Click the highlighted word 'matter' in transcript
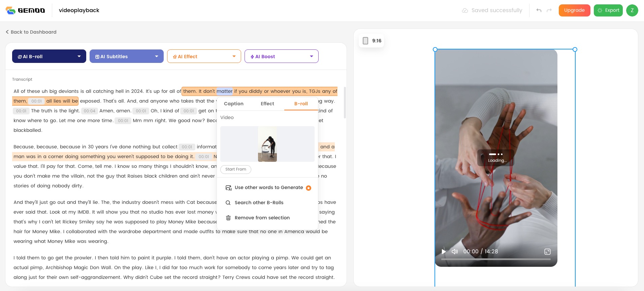Viewport: 644px width, 291px height. pos(224,91)
